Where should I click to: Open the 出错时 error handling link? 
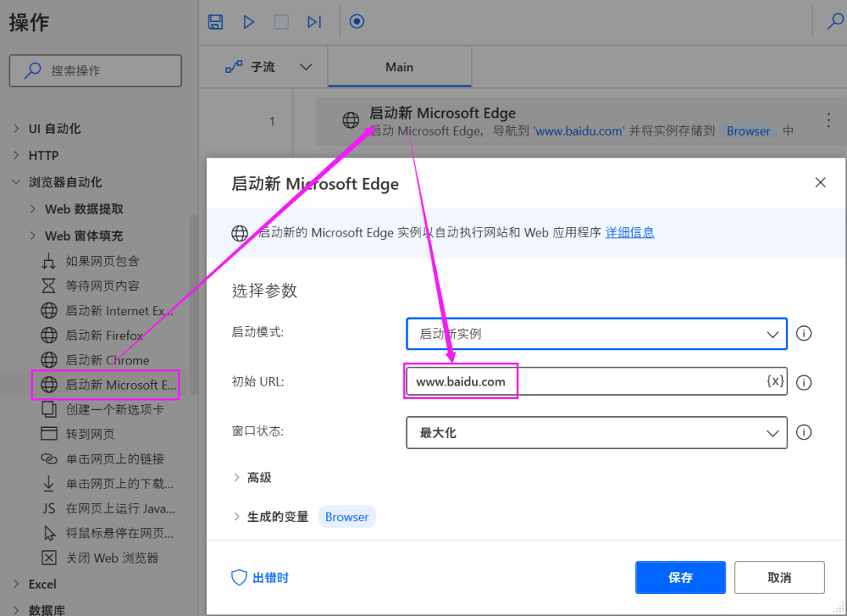click(260, 578)
